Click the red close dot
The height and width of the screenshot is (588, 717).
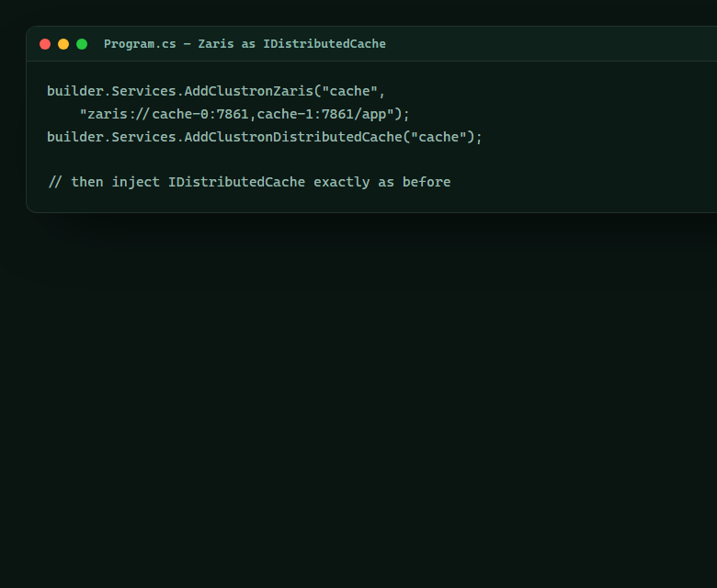click(45, 44)
